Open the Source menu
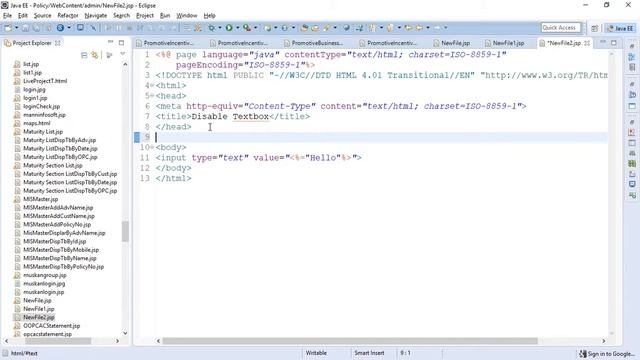This screenshot has width=640, height=360. point(42,16)
